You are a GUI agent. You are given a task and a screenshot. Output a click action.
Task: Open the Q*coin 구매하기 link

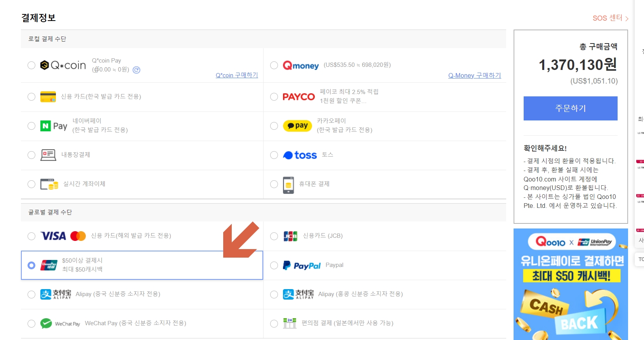point(237,75)
